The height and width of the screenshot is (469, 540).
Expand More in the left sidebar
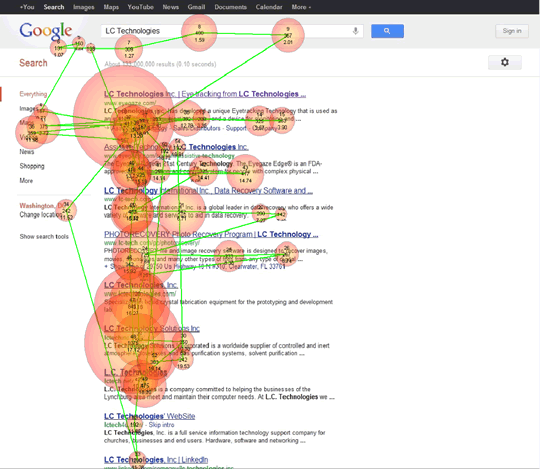pos(26,181)
